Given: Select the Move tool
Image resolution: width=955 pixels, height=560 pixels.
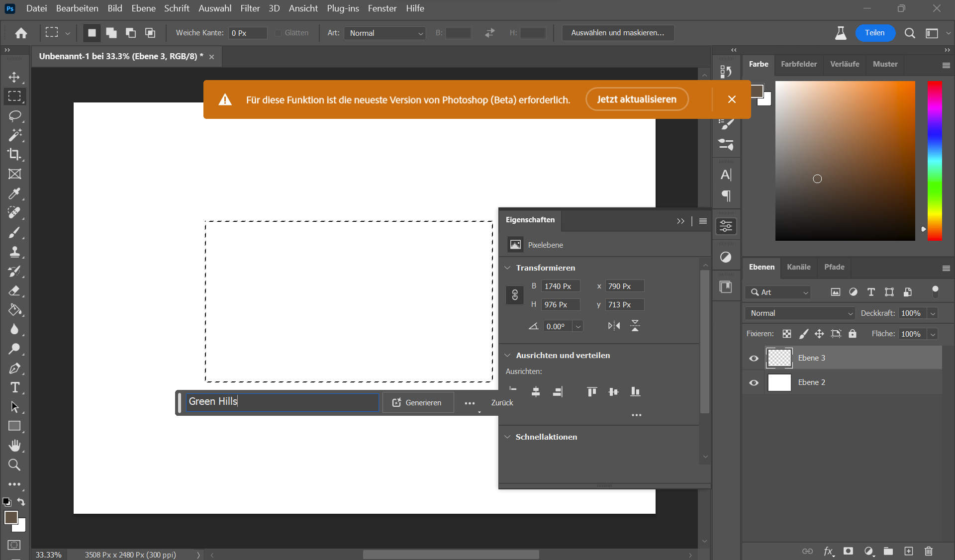Looking at the screenshot, I should pos(14,77).
